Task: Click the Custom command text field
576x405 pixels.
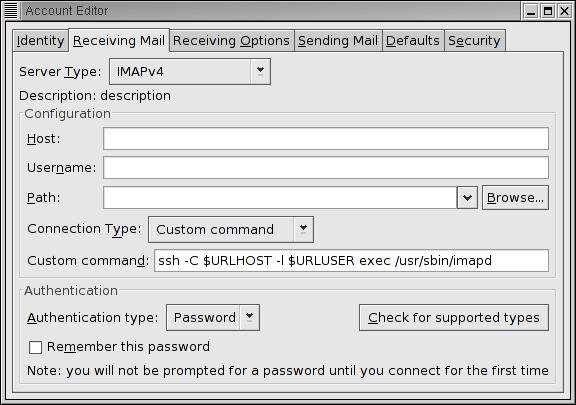Action: coord(351,261)
